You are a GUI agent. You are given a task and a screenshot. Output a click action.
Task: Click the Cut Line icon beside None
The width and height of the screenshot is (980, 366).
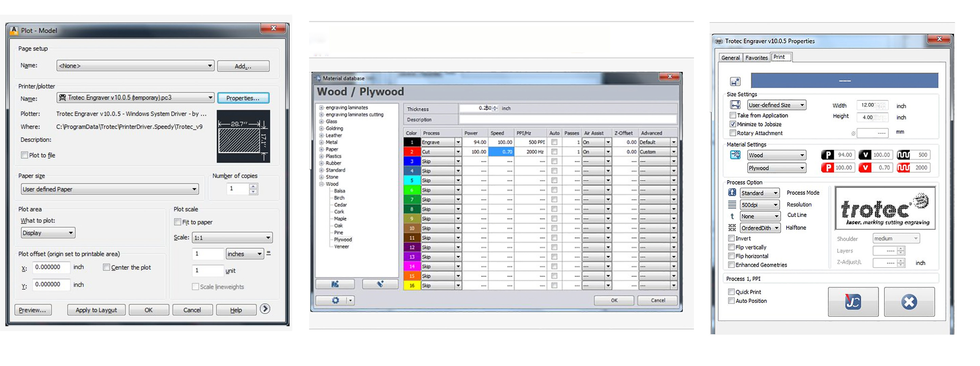pyautogui.click(x=732, y=216)
